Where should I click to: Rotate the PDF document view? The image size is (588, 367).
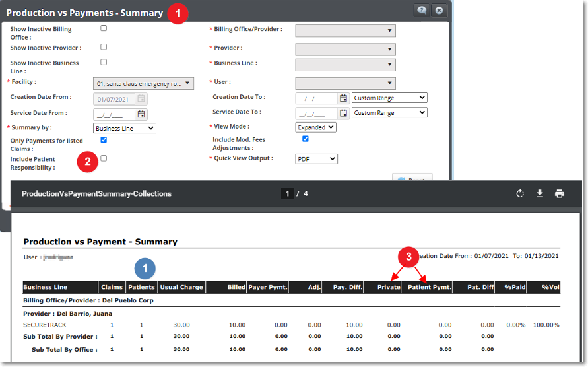coord(520,193)
